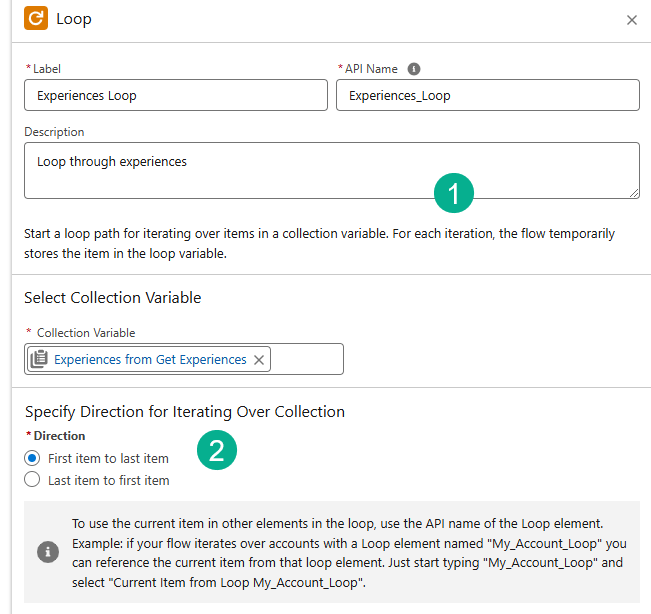This screenshot has height=614, width=651.
Task: Open the Collection Variable combobox empty area
Action: coord(306,360)
